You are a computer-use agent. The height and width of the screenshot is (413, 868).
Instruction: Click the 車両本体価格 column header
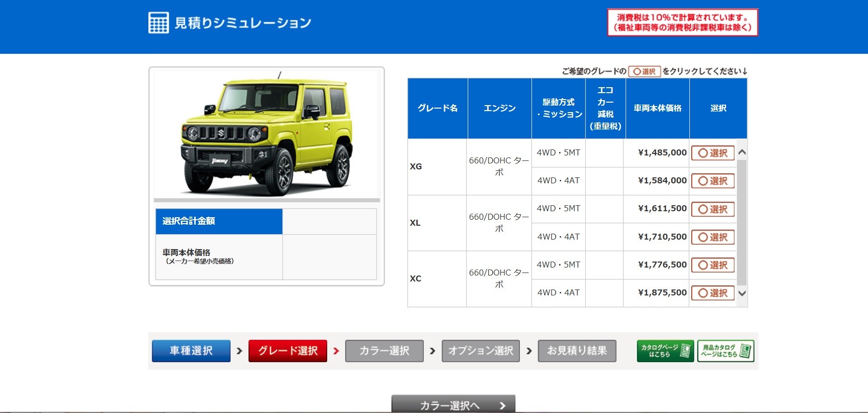click(x=657, y=108)
